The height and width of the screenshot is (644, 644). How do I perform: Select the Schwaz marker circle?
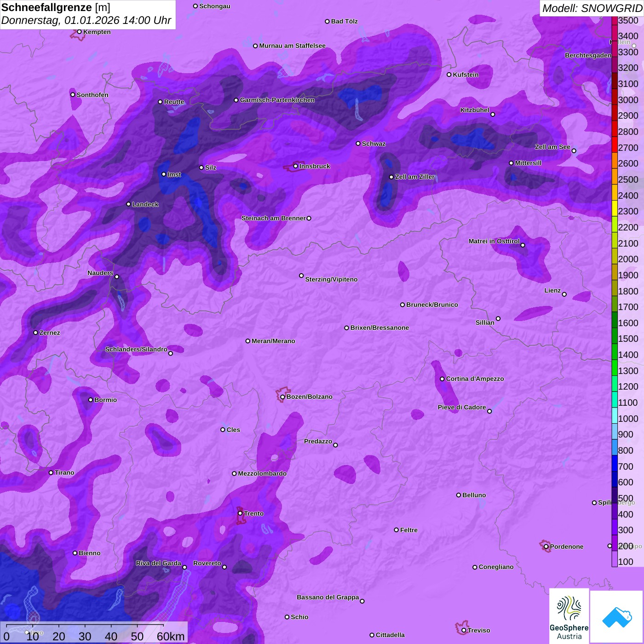[358, 144]
